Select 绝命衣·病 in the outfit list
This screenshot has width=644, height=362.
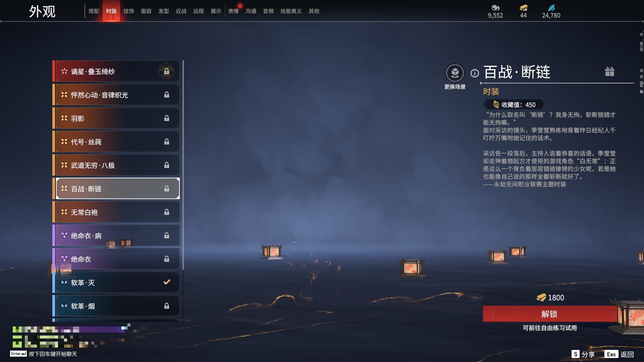[x=116, y=235]
